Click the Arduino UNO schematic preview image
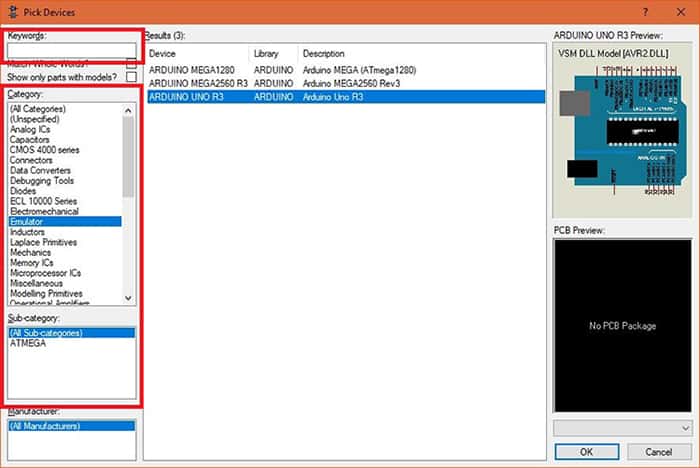The image size is (700, 468). point(623,130)
